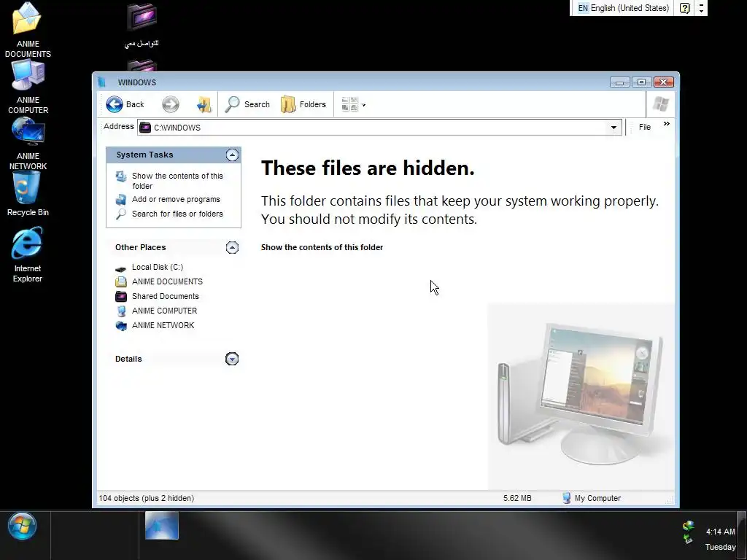The width and height of the screenshot is (747, 560).
Task: Click sidebar link Show the contents of this folder
Action: click(x=177, y=181)
